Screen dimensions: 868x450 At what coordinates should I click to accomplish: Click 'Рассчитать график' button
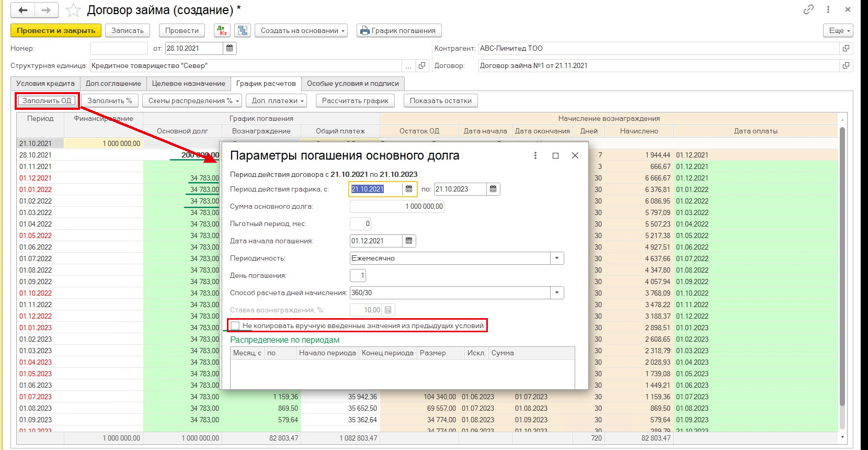coord(356,100)
